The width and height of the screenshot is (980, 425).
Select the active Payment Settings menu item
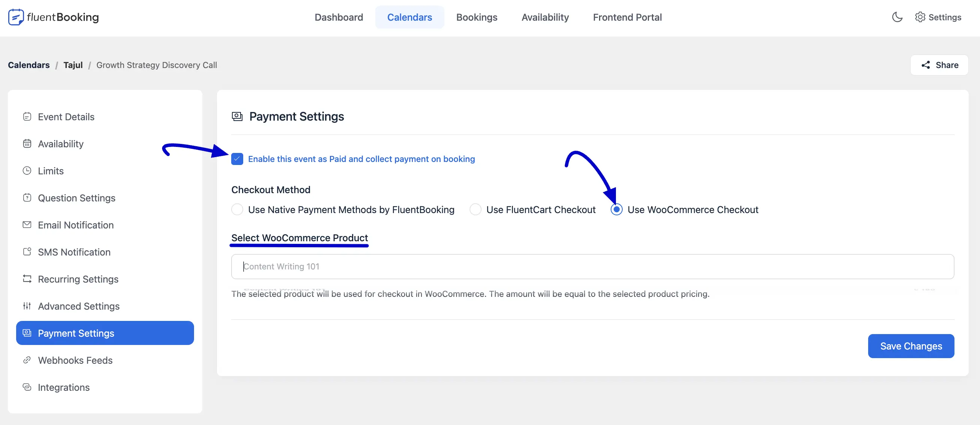click(x=105, y=333)
